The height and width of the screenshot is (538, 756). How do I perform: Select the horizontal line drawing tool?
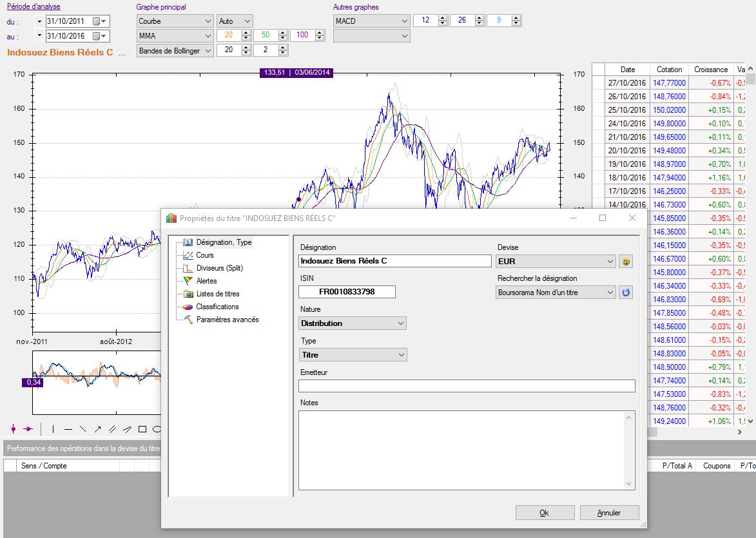[68, 428]
